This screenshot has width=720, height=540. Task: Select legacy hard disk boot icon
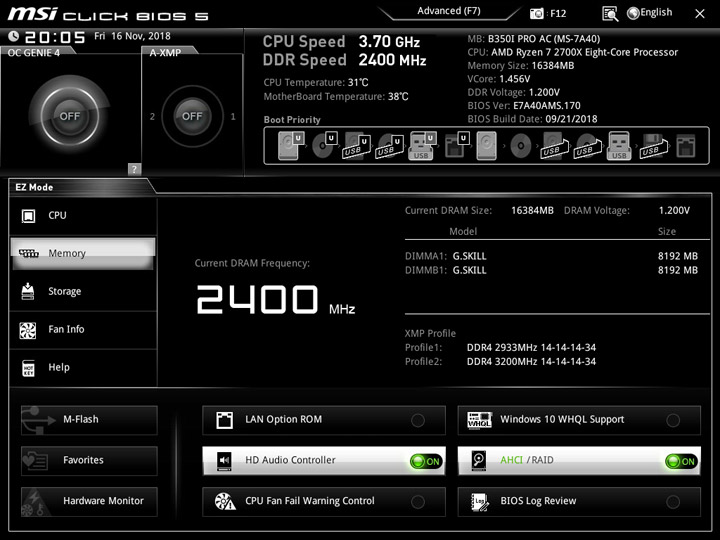click(487, 146)
